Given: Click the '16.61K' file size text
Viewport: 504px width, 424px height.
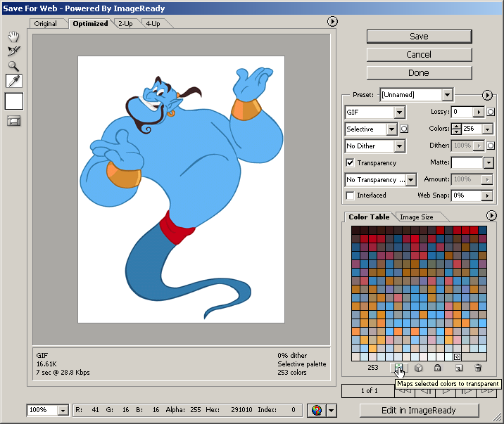Looking at the screenshot, I should coord(46,364).
